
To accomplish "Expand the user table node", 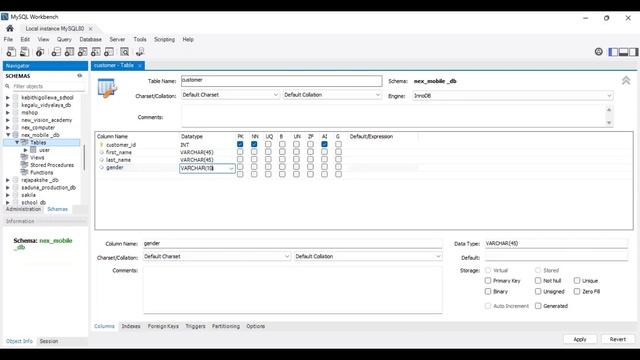I will [26, 150].
